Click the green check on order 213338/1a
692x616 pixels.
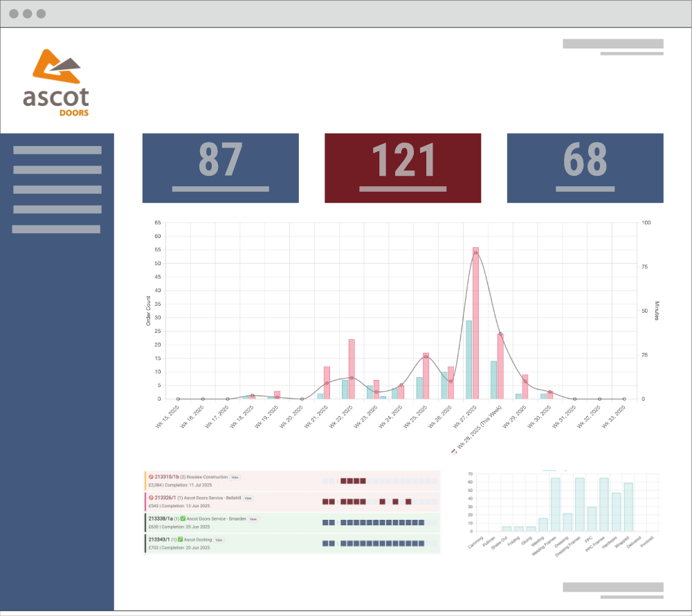(183, 518)
